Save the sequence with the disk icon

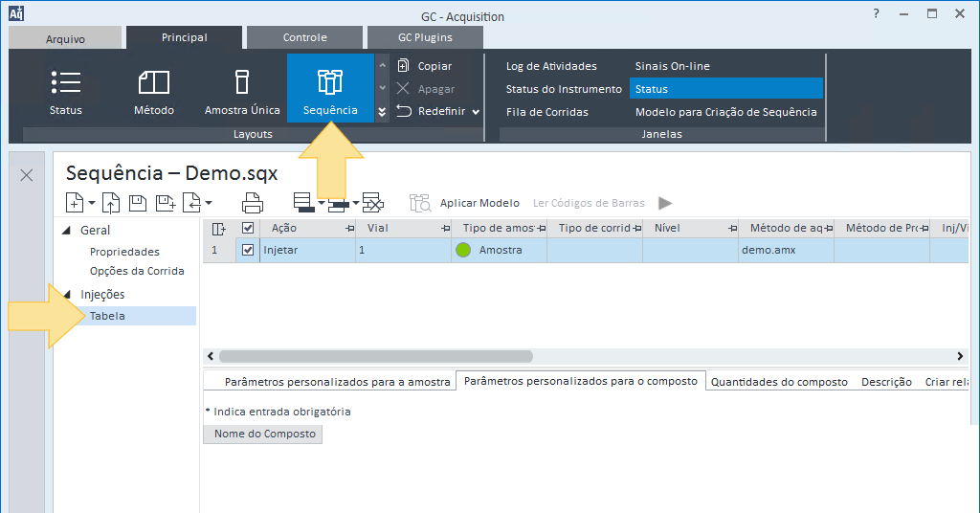138,203
